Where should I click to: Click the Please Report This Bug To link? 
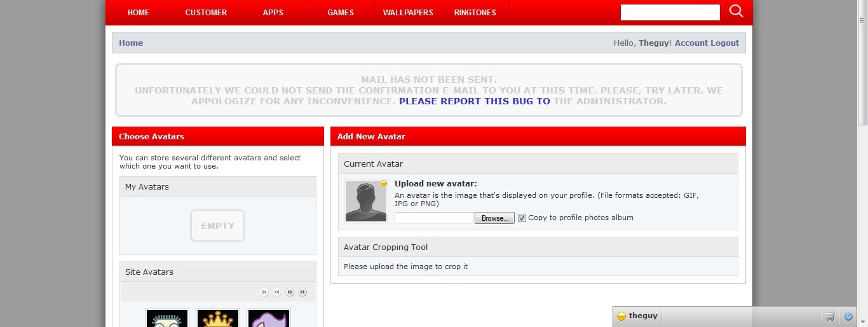(474, 101)
